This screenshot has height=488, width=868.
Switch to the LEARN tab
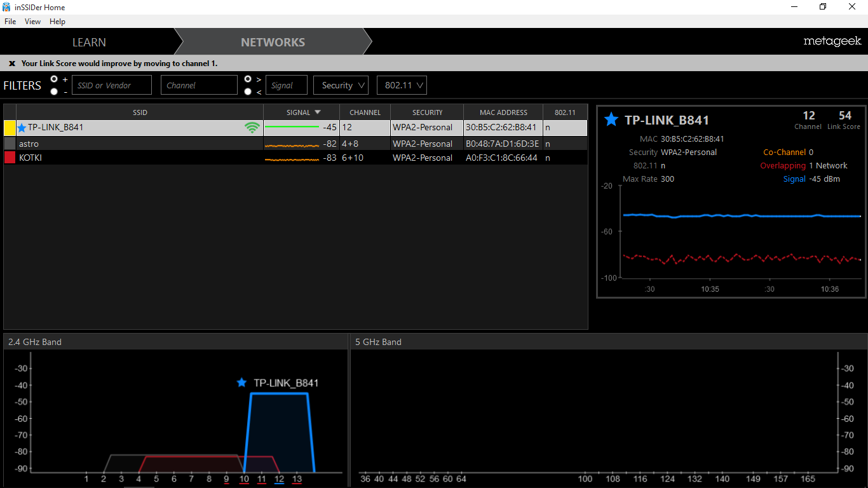pos(89,43)
